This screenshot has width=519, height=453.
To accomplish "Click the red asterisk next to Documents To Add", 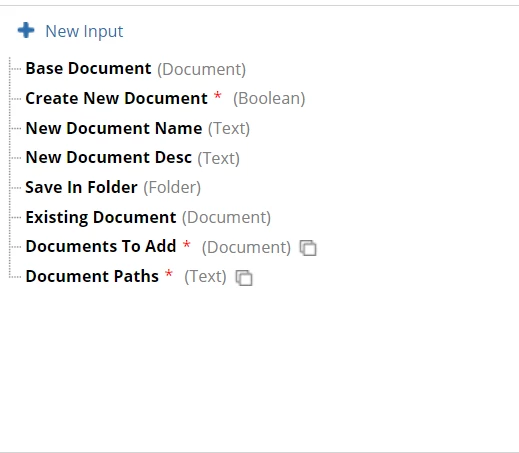I will pos(187,244).
